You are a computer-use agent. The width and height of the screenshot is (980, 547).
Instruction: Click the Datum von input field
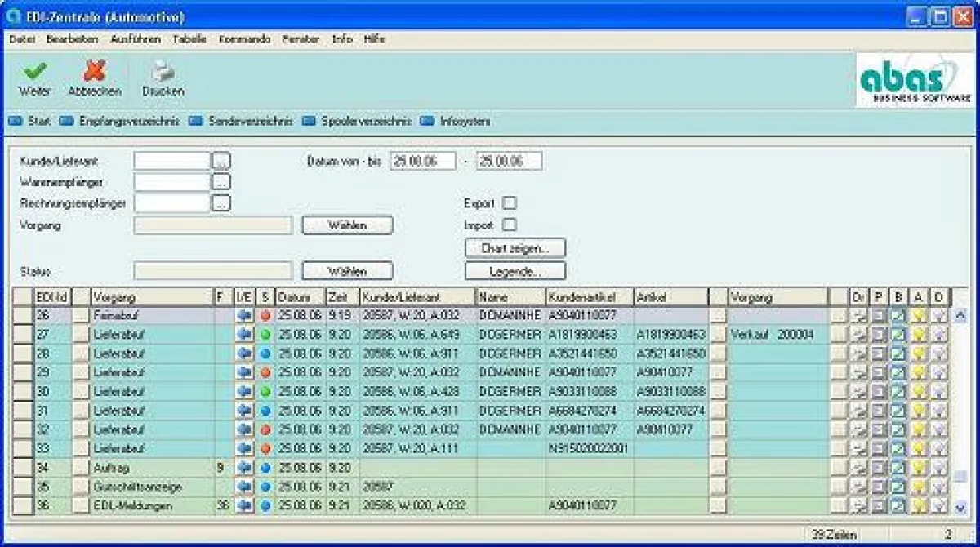(422, 161)
